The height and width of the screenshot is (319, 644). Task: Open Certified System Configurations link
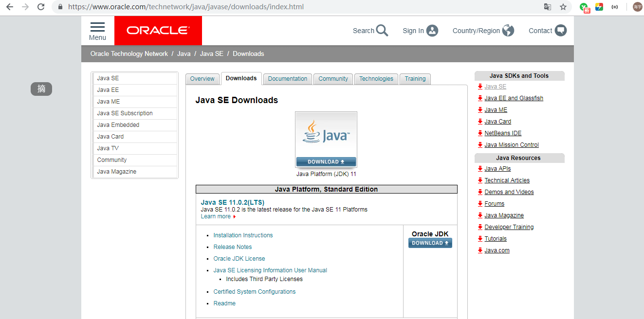255,292
